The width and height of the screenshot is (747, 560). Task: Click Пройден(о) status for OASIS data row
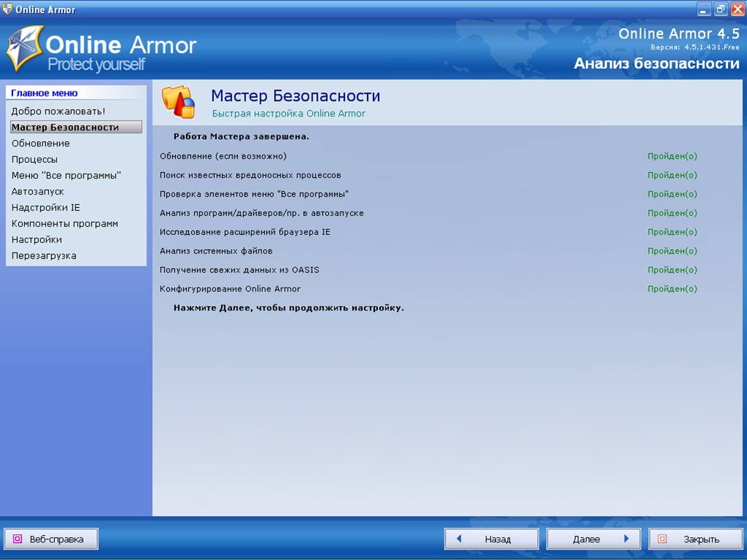[x=672, y=270]
